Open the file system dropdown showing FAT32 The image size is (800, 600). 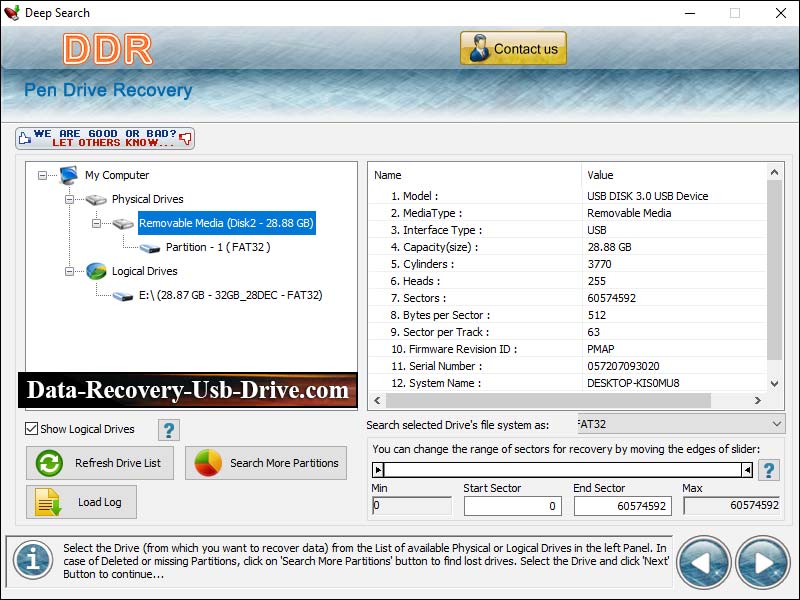[681, 424]
